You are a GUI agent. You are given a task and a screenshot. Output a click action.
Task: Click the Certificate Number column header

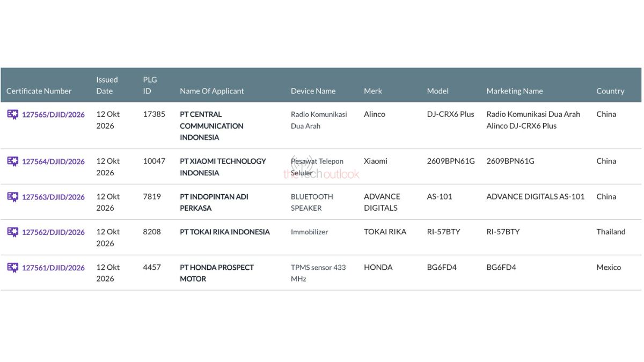point(39,91)
